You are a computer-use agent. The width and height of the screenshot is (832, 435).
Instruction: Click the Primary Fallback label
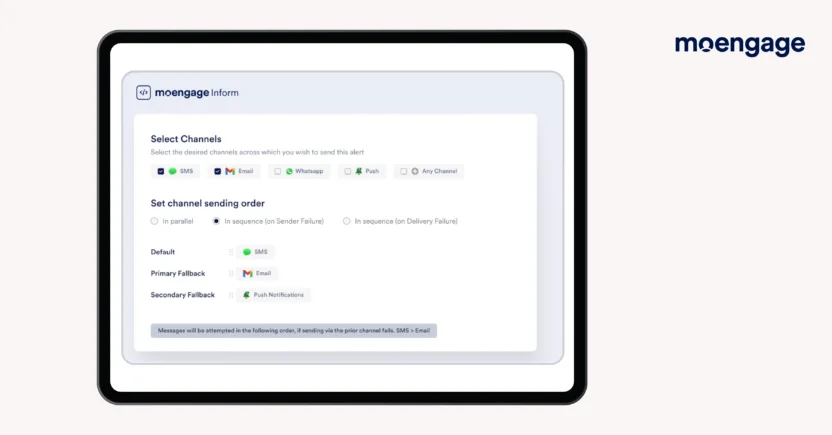click(x=178, y=273)
